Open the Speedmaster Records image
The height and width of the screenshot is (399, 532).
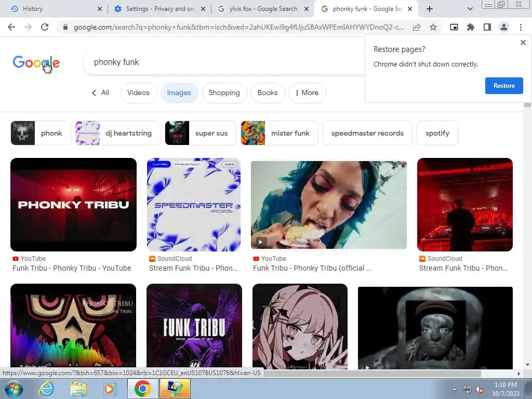coord(194,205)
